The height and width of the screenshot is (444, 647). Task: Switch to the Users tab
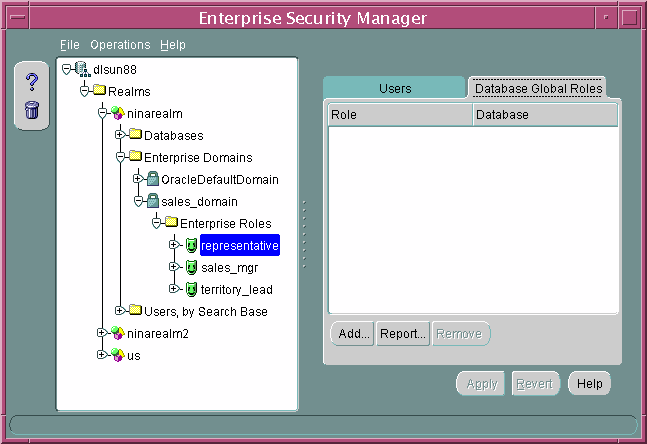pyautogui.click(x=394, y=89)
